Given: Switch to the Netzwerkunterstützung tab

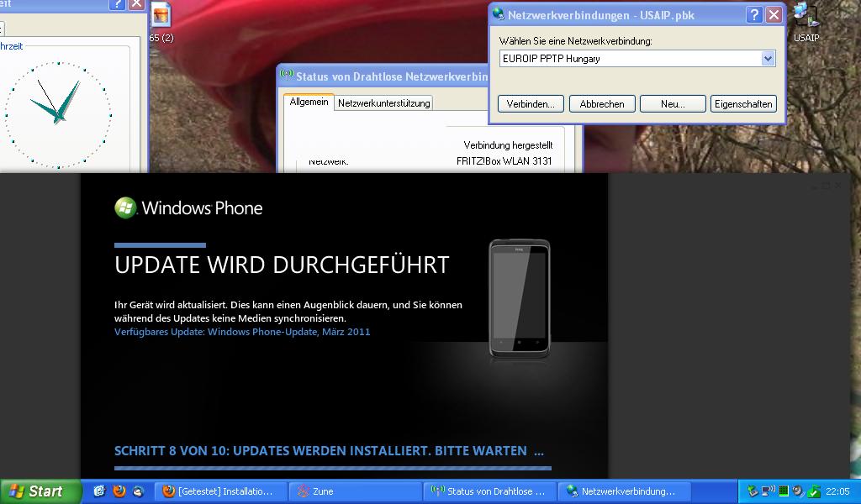Looking at the screenshot, I should click(x=383, y=102).
